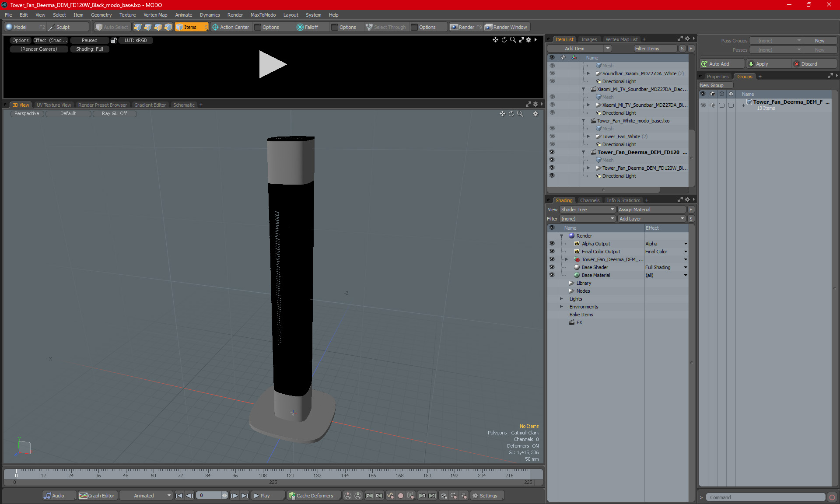Click the Render F9 button

point(466,27)
